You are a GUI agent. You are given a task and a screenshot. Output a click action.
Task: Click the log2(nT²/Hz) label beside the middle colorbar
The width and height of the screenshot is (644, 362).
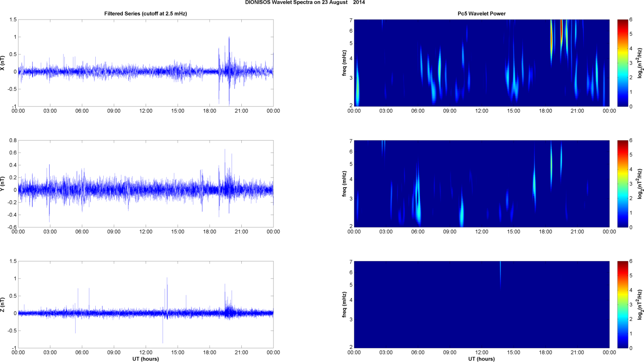[x=640, y=184]
